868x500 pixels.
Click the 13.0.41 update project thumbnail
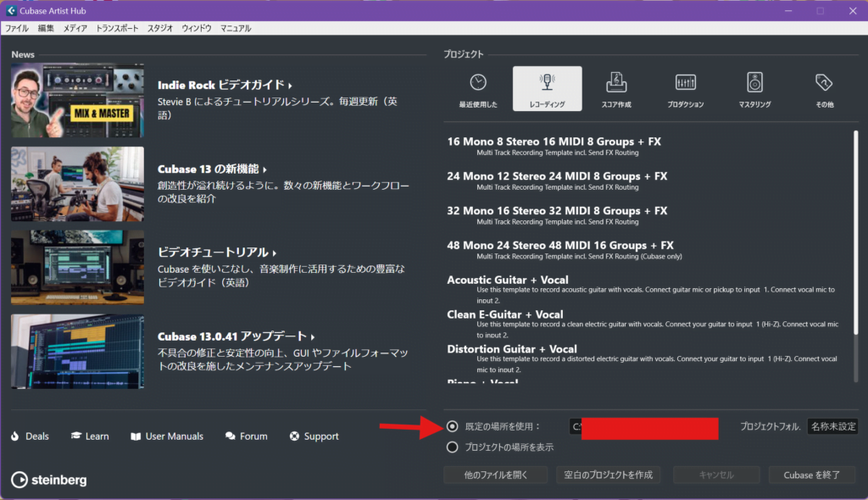point(77,352)
